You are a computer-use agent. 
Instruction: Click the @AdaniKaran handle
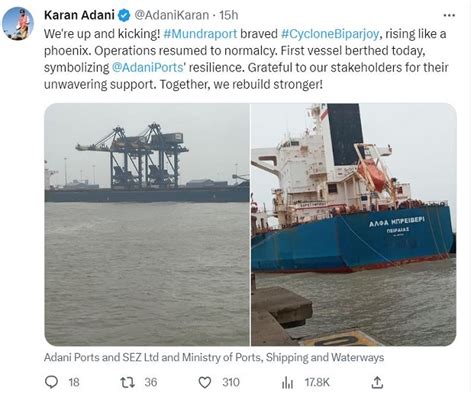[172, 15]
